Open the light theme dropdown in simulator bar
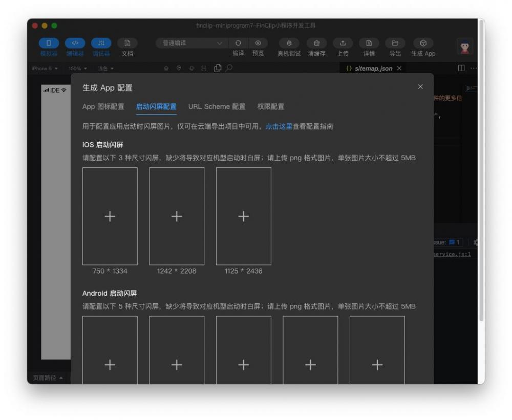Image resolution: width=512 pixels, height=420 pixels. [x=106, y=69]
